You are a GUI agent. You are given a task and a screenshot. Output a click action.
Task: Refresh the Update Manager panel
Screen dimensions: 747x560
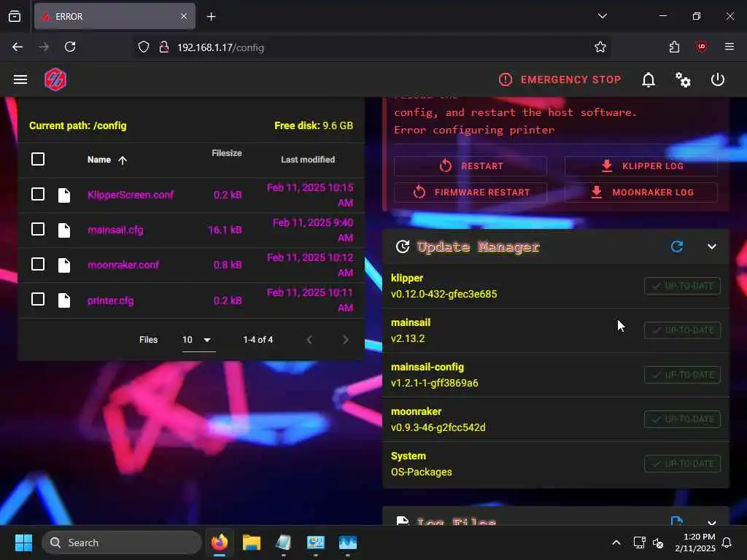(x=677, y=246)
